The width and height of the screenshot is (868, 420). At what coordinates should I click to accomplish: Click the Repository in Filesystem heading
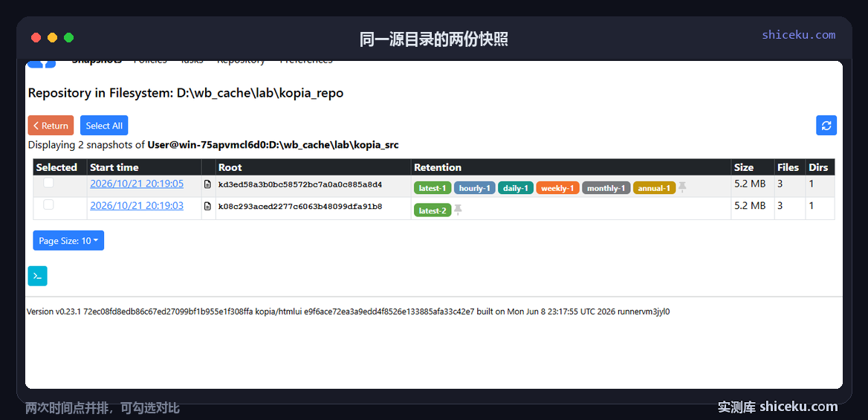point(186,93)
